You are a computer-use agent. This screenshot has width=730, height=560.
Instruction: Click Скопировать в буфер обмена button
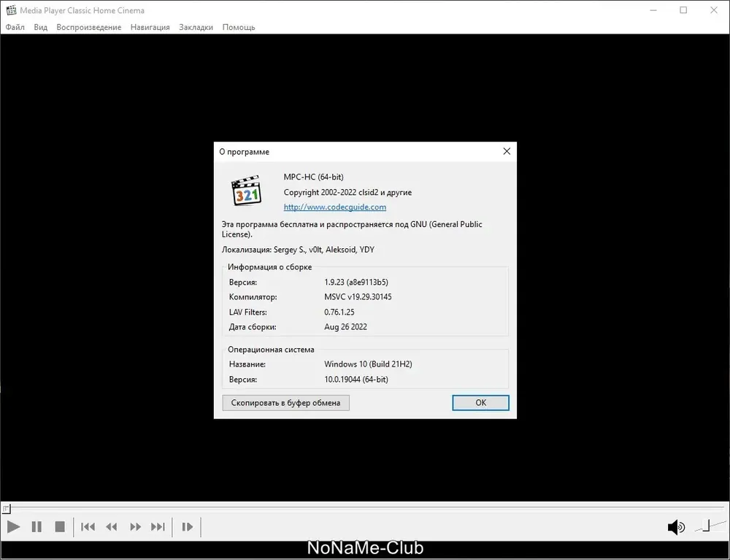tap(286, 403)
